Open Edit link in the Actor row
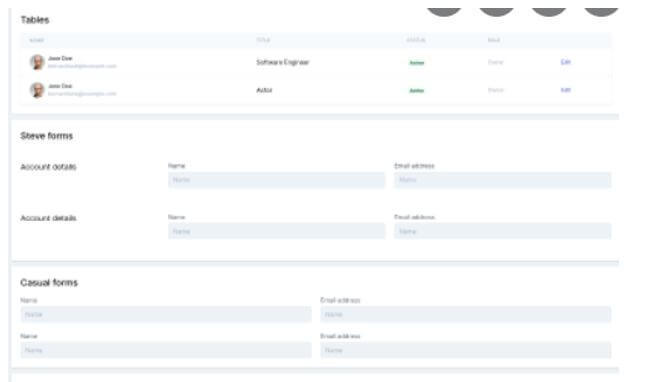 [565, 90]
